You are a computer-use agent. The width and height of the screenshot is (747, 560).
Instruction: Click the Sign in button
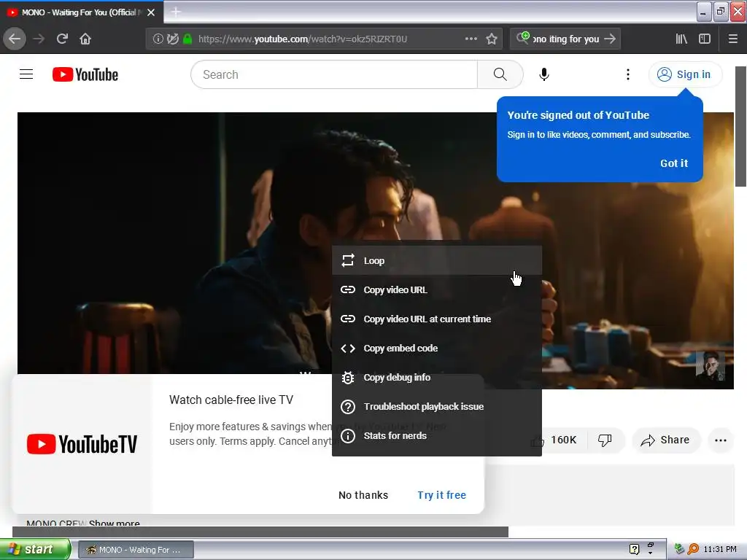(684, 74)
